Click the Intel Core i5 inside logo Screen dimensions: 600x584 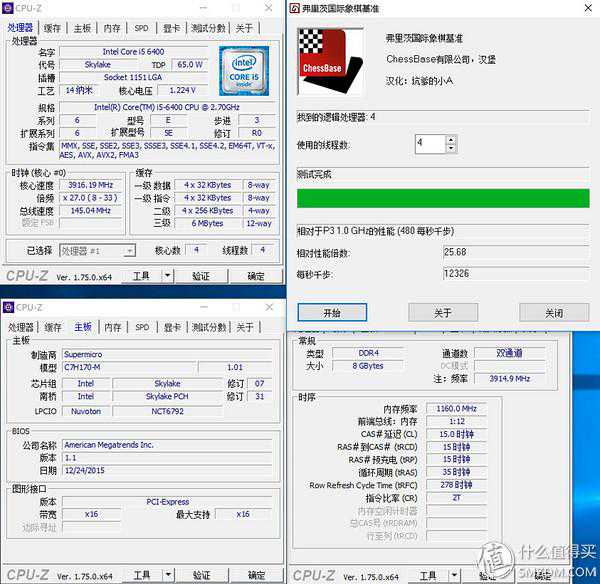click(x=244, y=68)
